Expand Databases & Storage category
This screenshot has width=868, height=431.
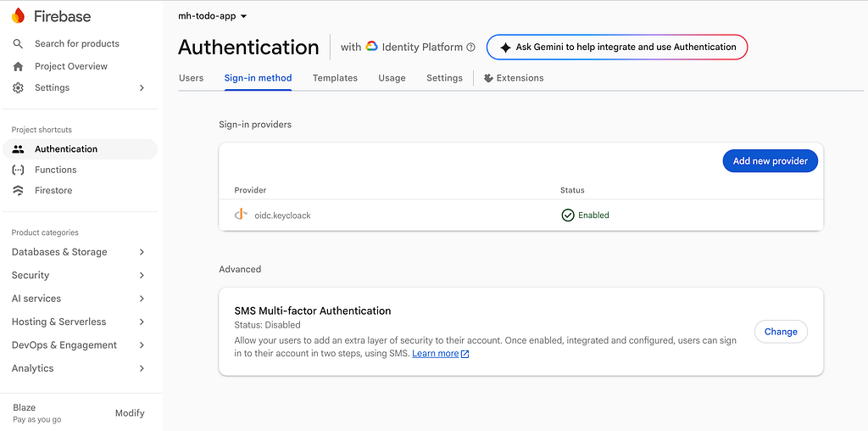pos(142,252)
